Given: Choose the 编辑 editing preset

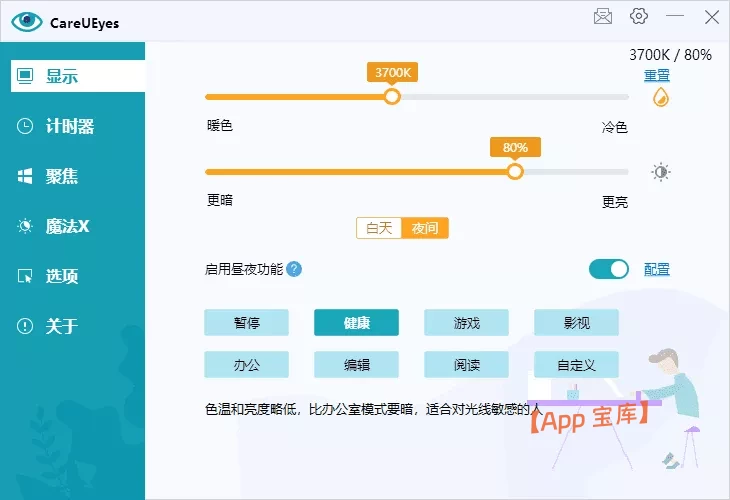Looking at the screenshot, I should click(x=357, y=365).
